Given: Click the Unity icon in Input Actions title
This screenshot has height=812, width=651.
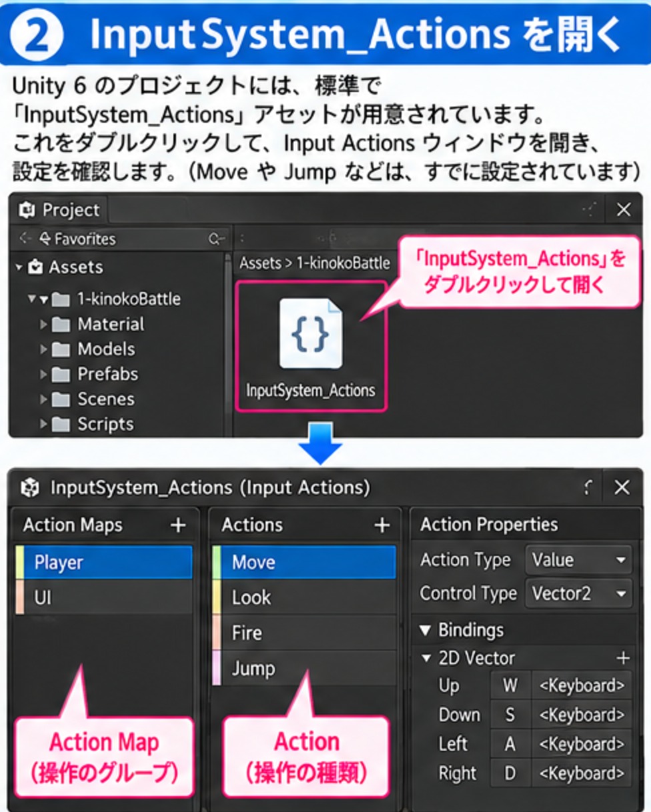Looking at the screenshot, I should 31,488.
